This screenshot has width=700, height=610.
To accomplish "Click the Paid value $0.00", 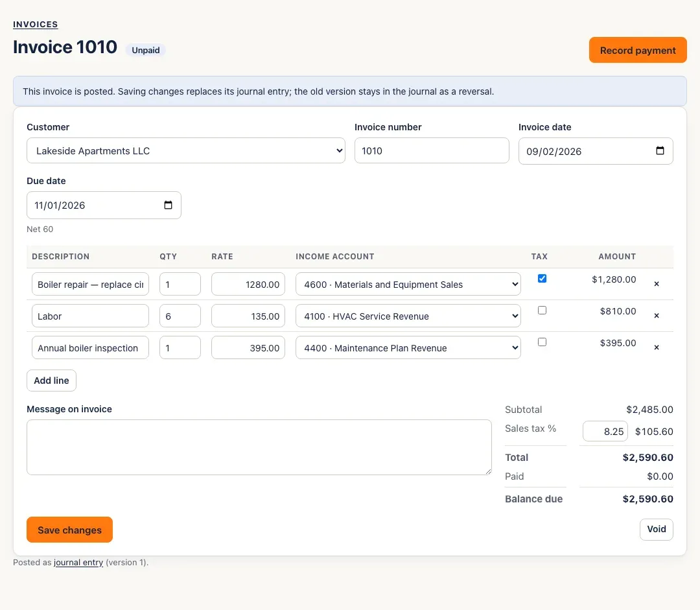I will (x=660, y=476).
